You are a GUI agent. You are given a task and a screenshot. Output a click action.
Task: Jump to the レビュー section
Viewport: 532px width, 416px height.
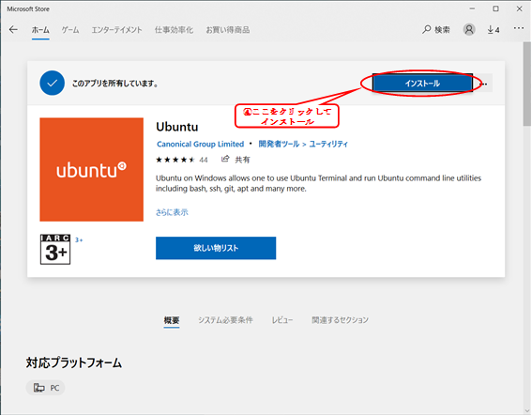(281, 320)
